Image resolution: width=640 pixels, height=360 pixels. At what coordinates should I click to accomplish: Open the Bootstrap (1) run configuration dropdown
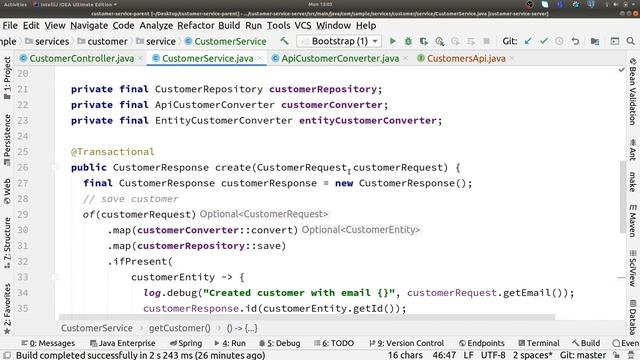pos(339,41)
